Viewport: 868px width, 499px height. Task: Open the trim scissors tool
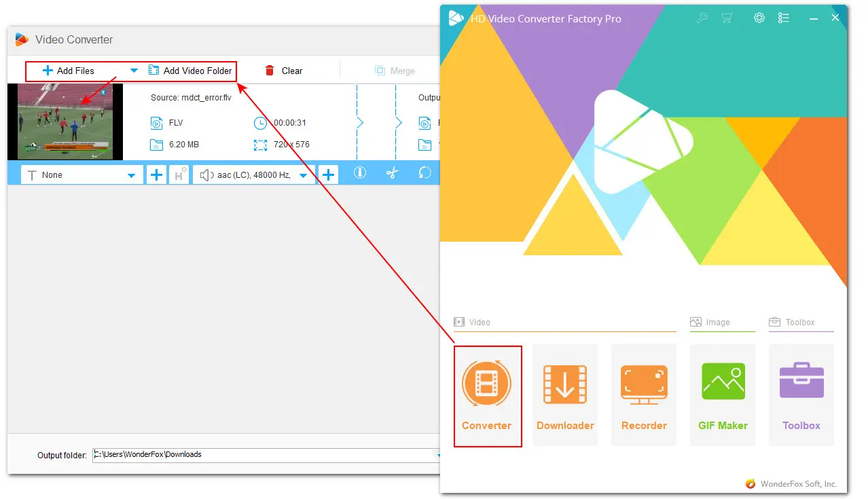click(392, 173)
